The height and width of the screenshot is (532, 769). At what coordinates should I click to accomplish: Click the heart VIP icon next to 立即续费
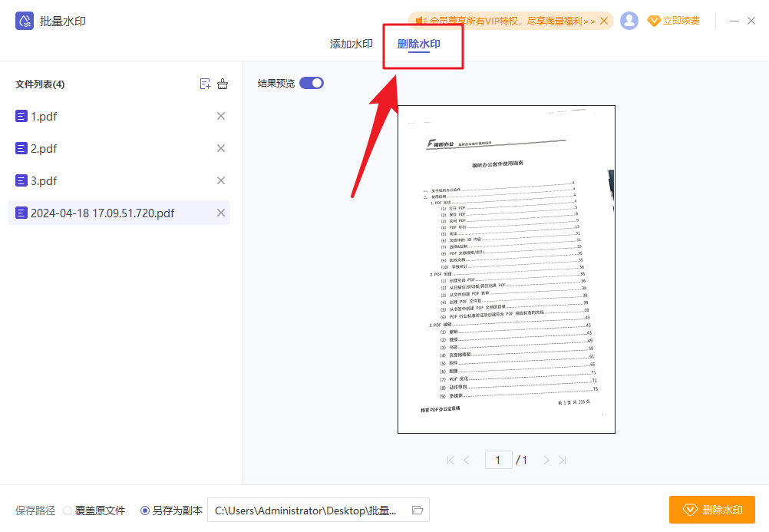654,21
